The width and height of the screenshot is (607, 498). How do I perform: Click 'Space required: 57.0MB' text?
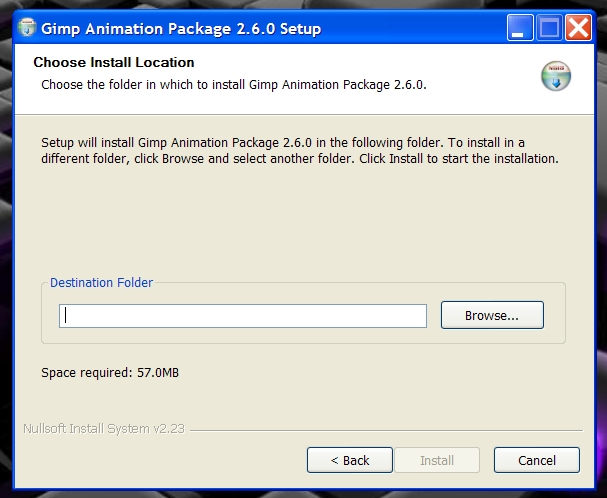click(x=110, y=373)
